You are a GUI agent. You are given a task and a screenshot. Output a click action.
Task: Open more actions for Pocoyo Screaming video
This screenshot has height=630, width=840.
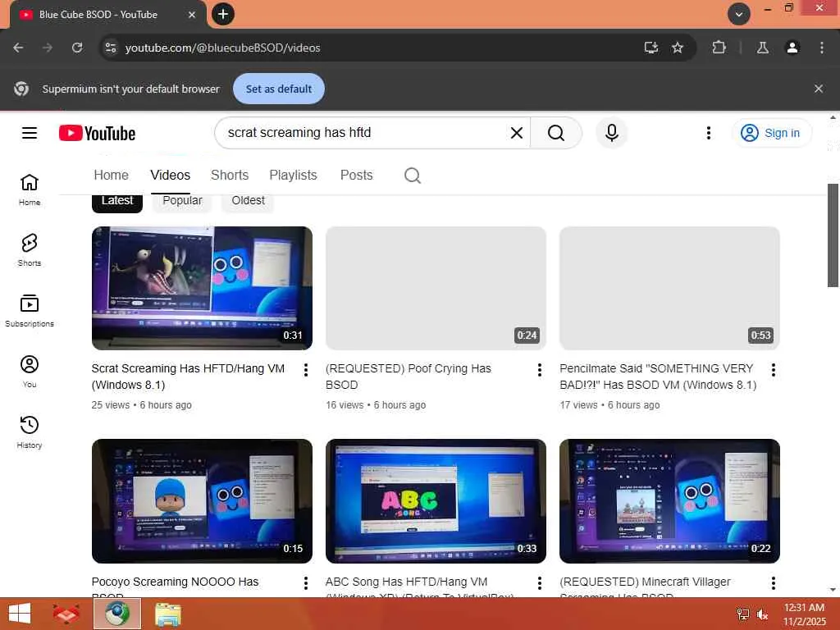pyautogui.click(x=305, y=583)
